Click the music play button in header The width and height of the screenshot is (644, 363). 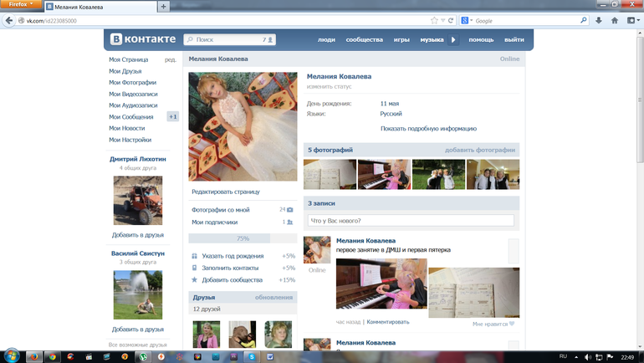coord(453,40)
